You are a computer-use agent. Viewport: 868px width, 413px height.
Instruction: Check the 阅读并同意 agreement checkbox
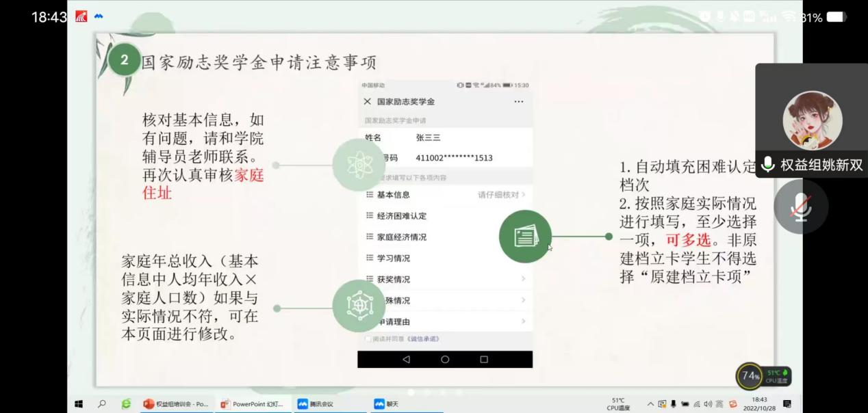[x=368, y=339]
